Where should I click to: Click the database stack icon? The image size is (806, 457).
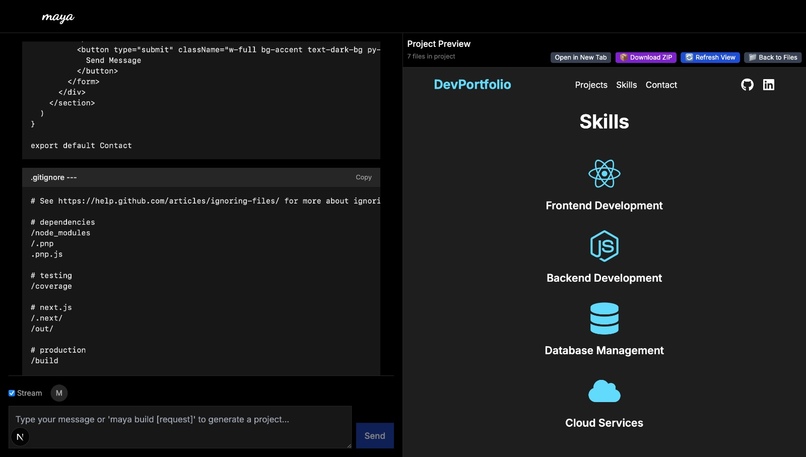coord(604,319)
